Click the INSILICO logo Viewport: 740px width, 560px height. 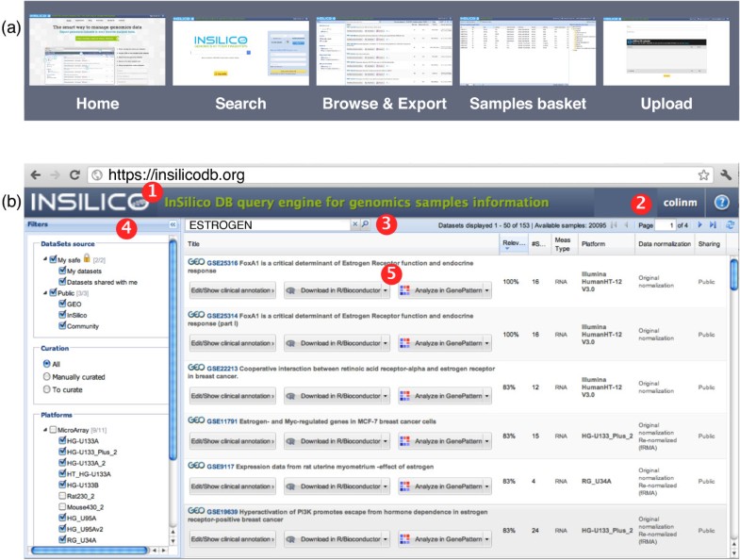[x=90, y=203]
